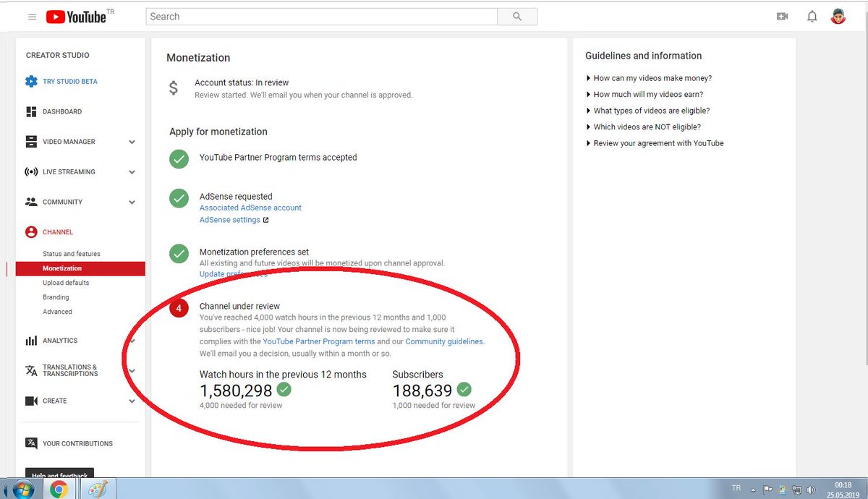868x499 pixels.
Task: Expand the Community chevron
Action: click(x=132, y=202)
